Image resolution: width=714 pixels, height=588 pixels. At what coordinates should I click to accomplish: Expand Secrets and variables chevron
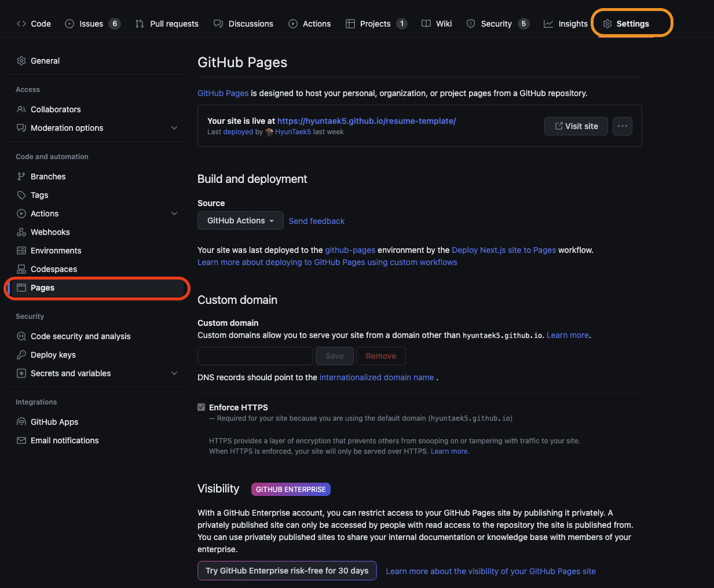[174, 373]
